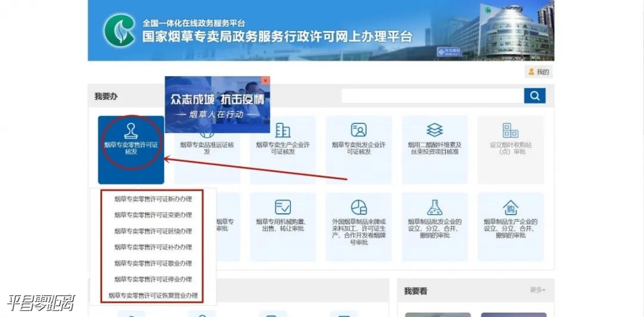This screenshot has width=644, height=317.
Task: Open 烟草制品生产企业的设立、分立 text link
Action: coord(510,229)
